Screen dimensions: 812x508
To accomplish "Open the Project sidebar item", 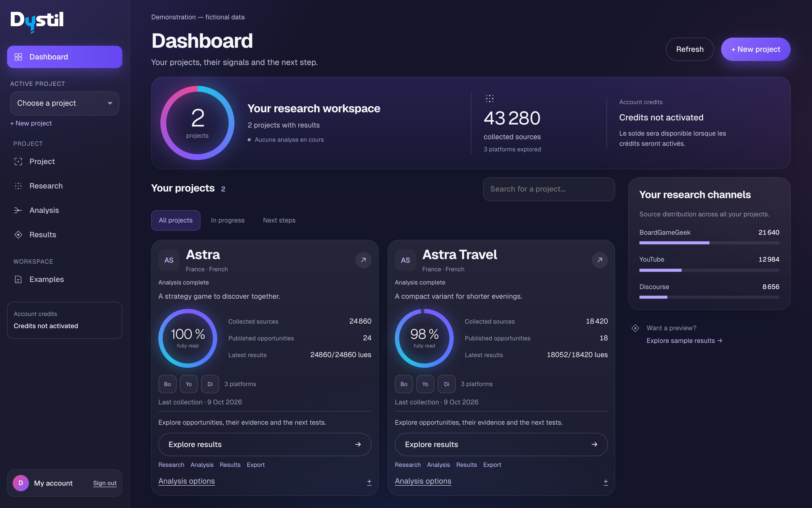I will 64,162.
